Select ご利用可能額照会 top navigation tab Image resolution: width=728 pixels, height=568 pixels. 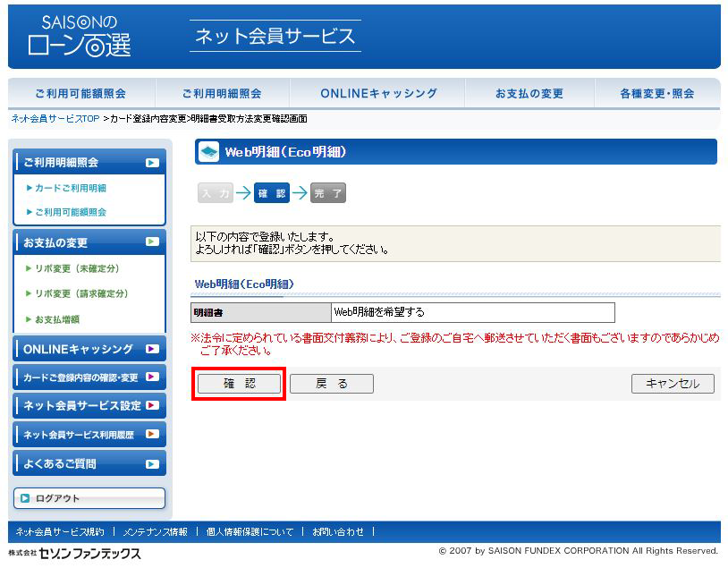click(x=80, y=93)
